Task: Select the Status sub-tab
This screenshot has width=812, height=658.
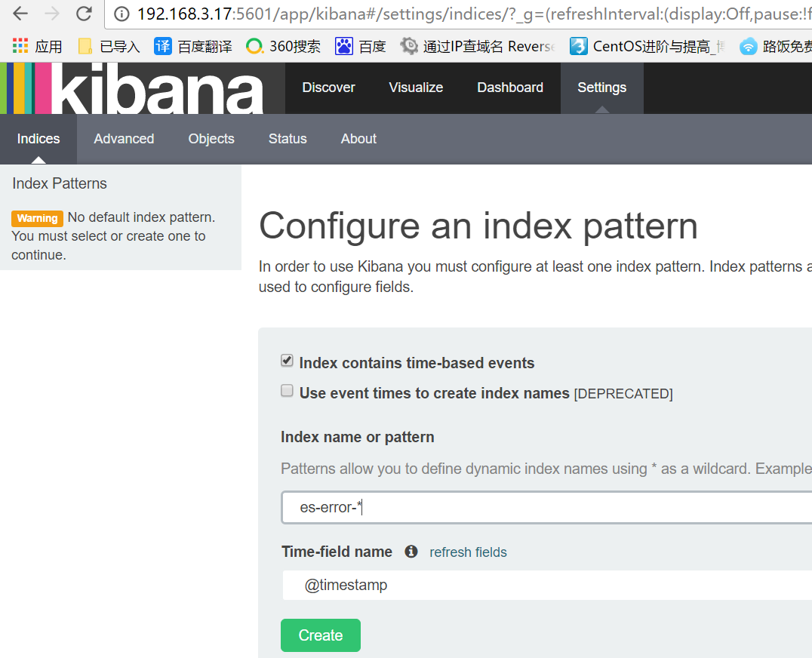Action: coord(288,139)
